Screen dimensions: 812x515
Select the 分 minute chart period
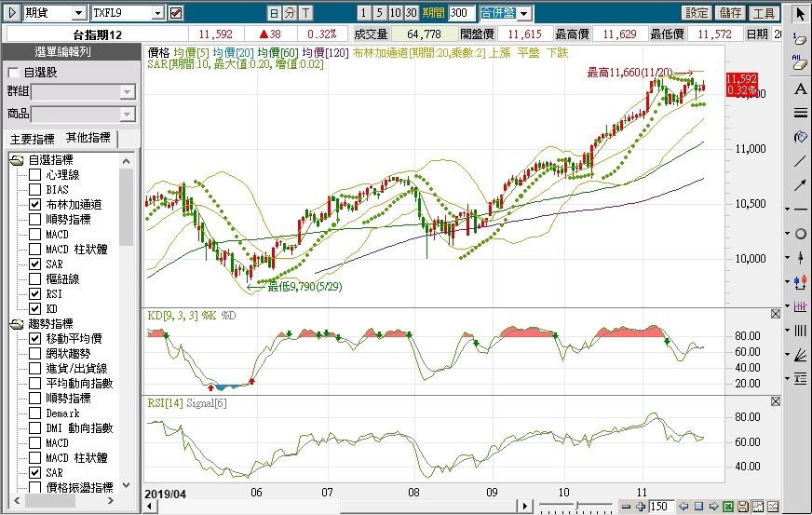tap(290, 13)
